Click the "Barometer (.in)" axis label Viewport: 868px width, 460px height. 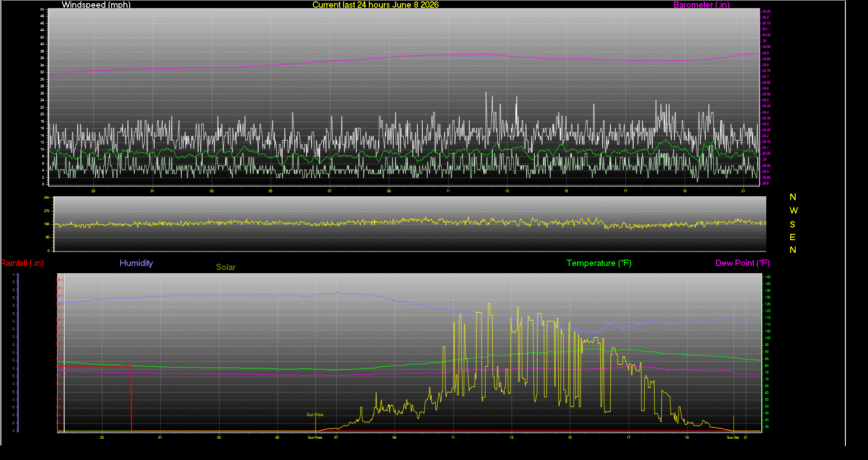click(x=701, y=5)
